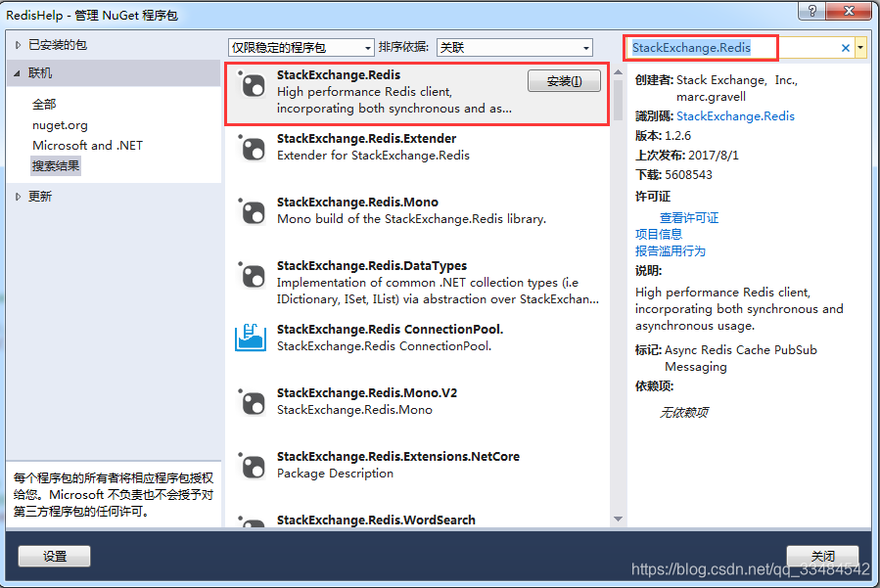Select the StackExchange.Redis.DataTypes package title
The image size is (880, 588).
(372, 265)
